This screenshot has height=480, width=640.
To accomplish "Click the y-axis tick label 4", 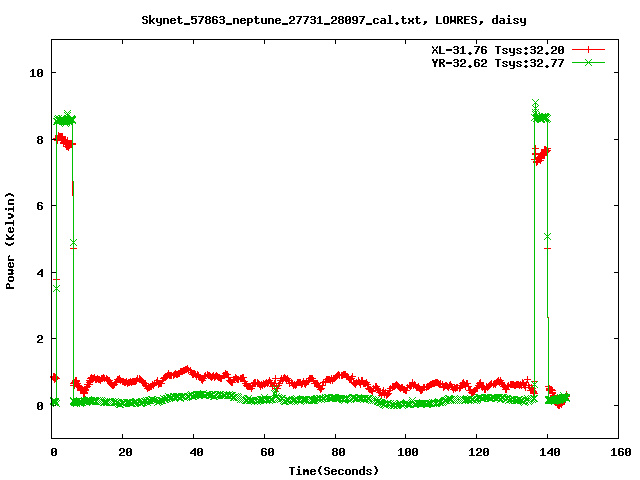I will 40,273.
